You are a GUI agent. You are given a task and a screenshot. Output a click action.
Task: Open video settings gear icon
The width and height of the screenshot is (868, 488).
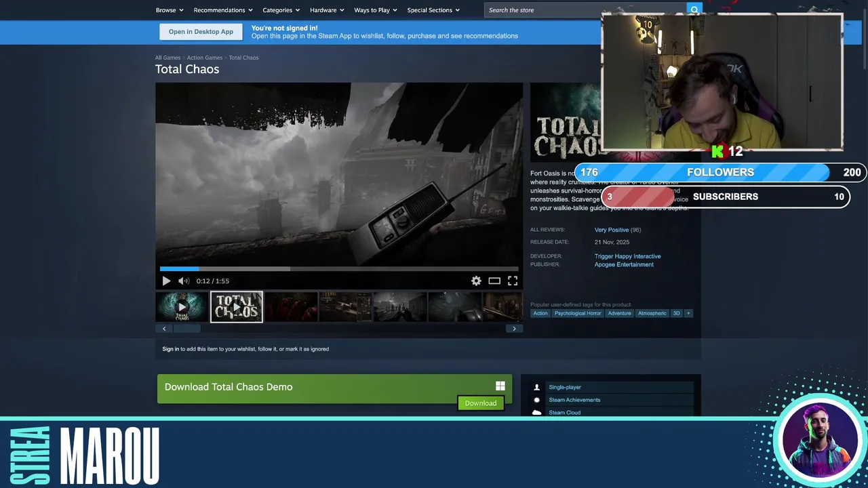pos(476,281)
